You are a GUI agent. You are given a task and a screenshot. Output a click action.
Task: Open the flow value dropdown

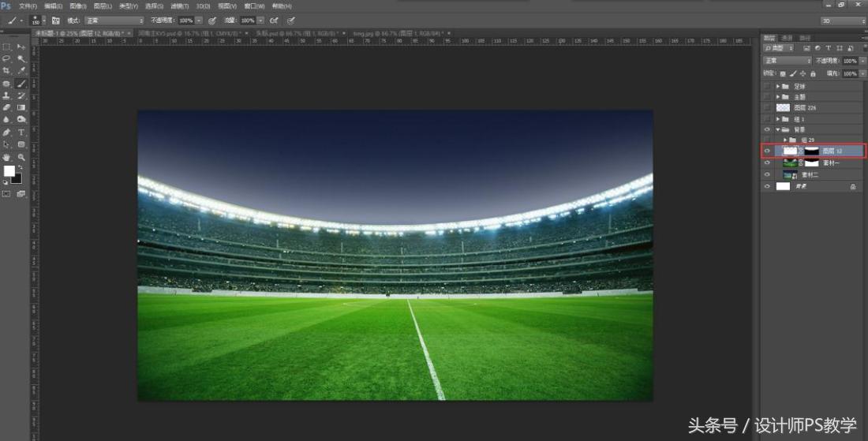(x=260, y=21)
